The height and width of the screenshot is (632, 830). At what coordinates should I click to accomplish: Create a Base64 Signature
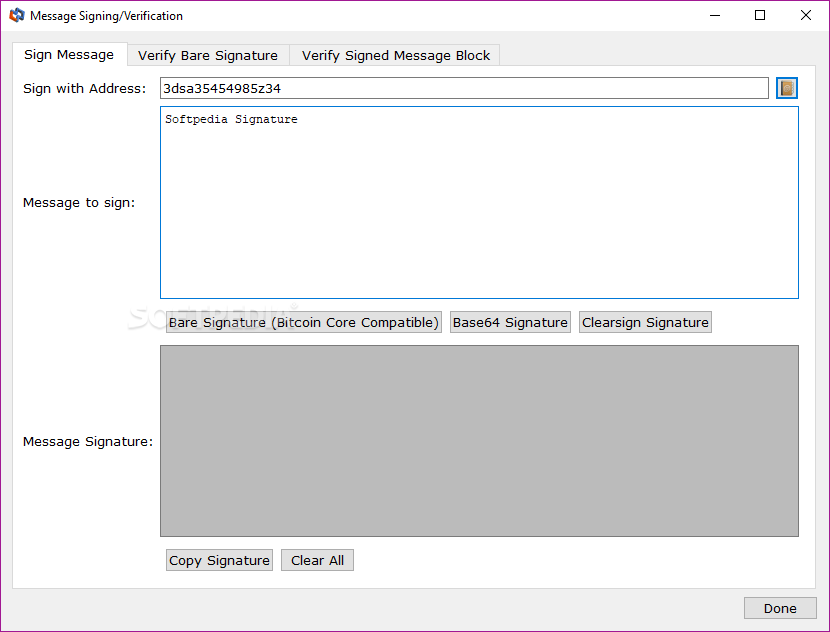point(510,322)
